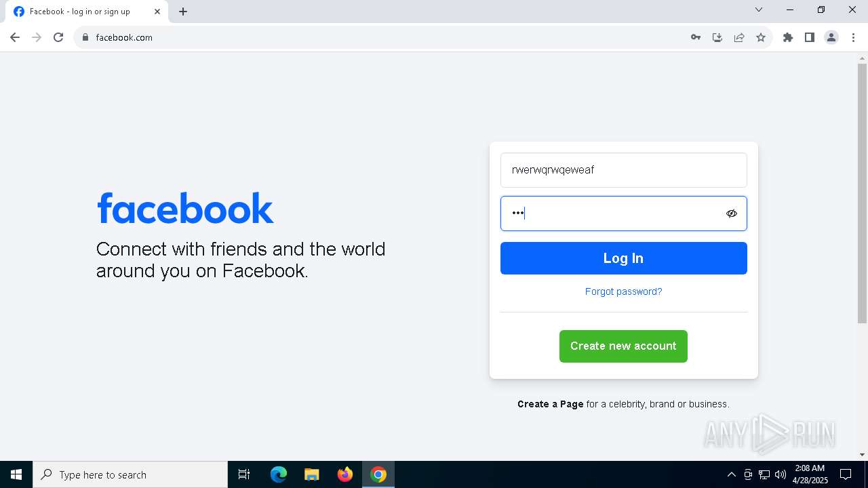The height and width of the screenshot is (488, 868).
Task: Show hidden system tray icons
Action: coord(731,474)
